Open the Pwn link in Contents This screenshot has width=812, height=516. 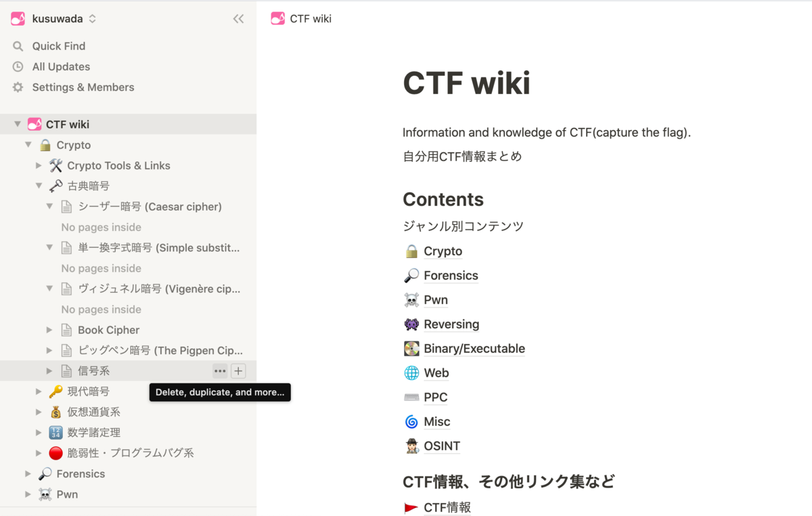pyautogui.click(x=436, y=300)
